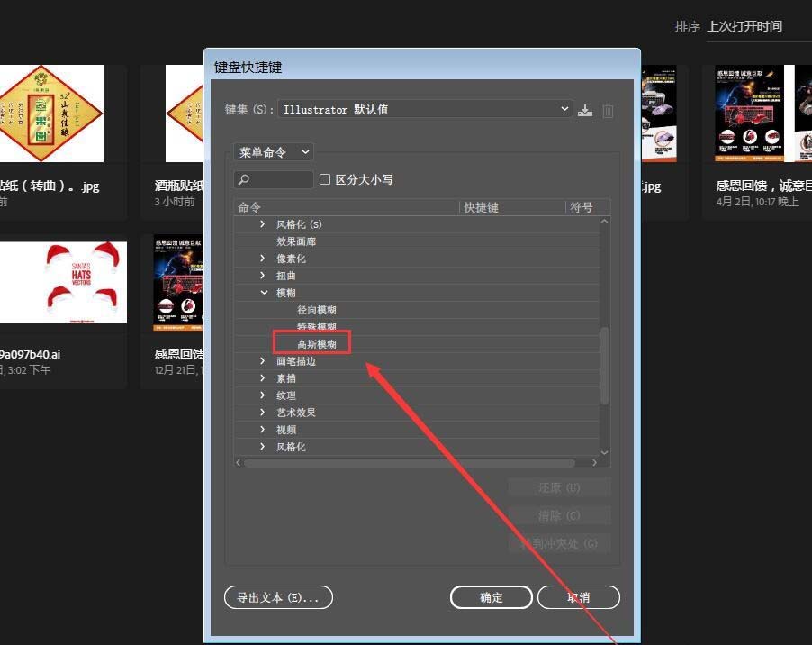Screen dimensions: 812x645
Task: Select the 特殊模糊 command
Action: click(317, 326)
